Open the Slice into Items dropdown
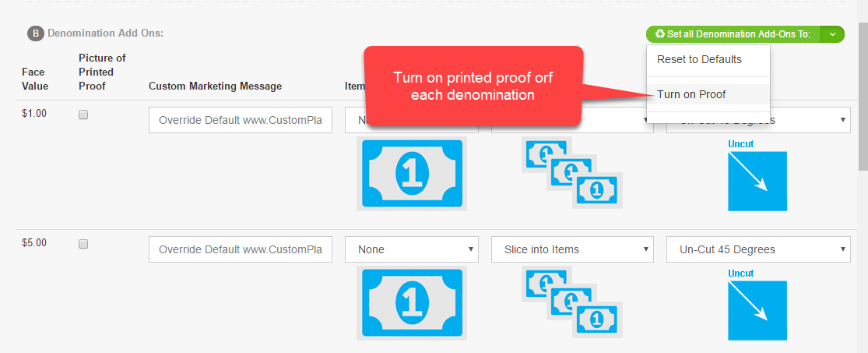This screenshot has height=353, width=868. point(572,249)
